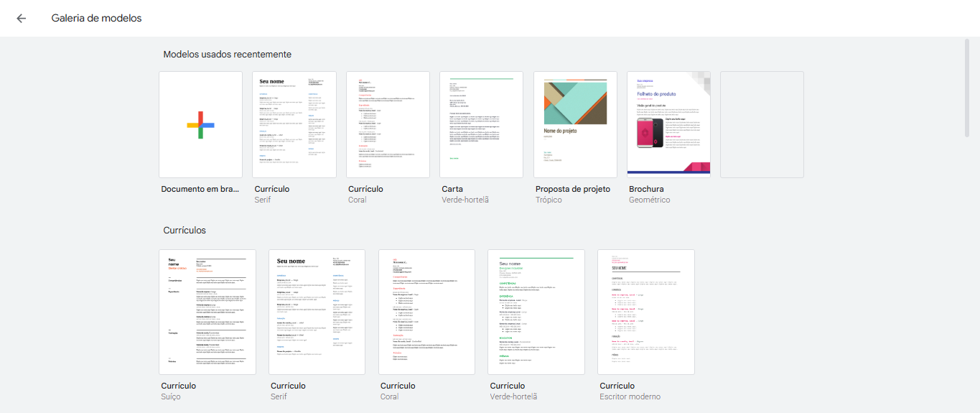
Task: Select the Currículo Suíço template
Action: [x=207, y=312]
